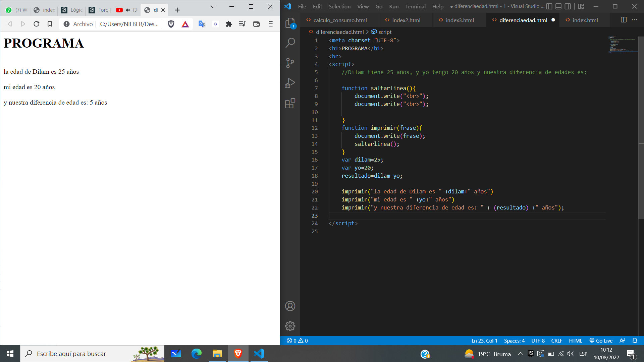Click the Terminal menu item
This screenshot has width=644, height=362.
415,6
